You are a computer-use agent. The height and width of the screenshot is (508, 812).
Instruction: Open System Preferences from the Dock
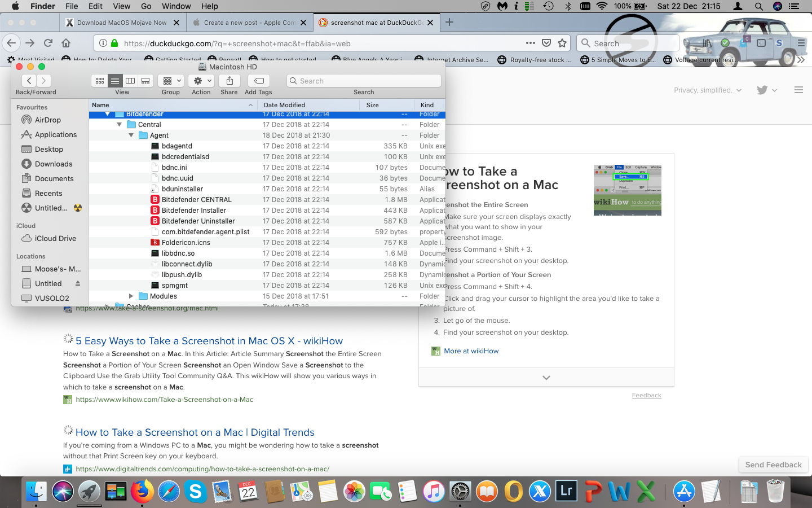point(460,491)
